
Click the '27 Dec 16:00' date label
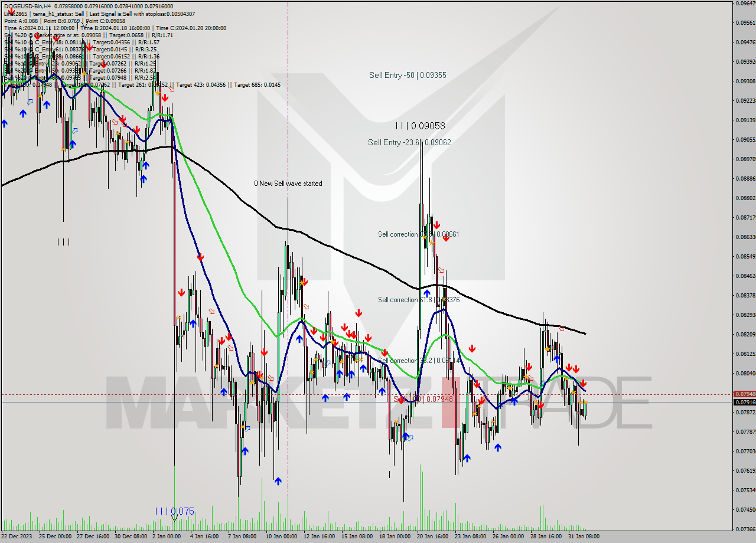pos(92,537)
